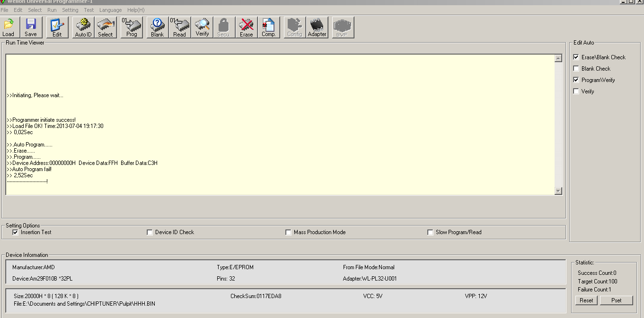The image size is (644, 318).
Task: Open the Select menu
Action: [35, 10]
